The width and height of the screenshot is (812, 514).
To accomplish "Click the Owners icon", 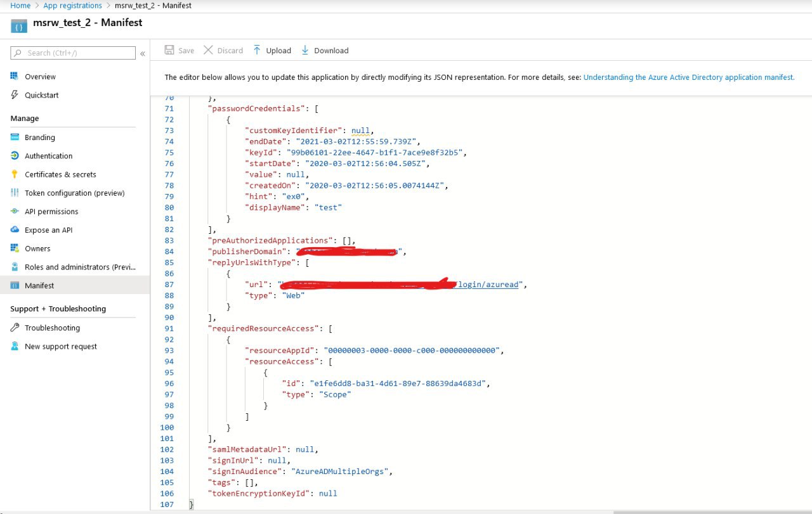I will click(x=14, y=248).
